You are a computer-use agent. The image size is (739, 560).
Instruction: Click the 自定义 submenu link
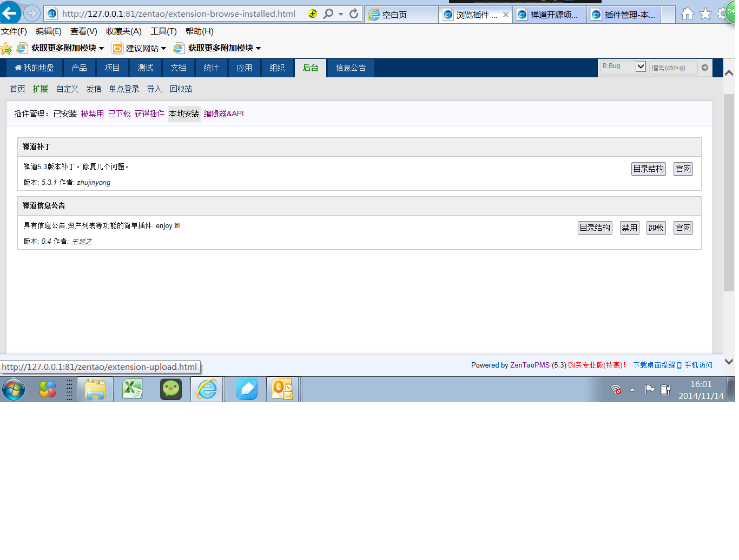67,89
